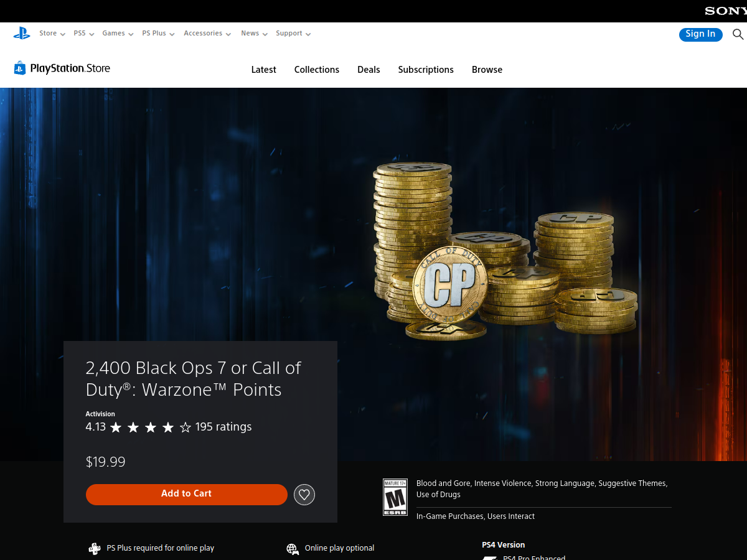Click the star rating display
The height and width of the screenshot is (560, 747).
(151, 427)
